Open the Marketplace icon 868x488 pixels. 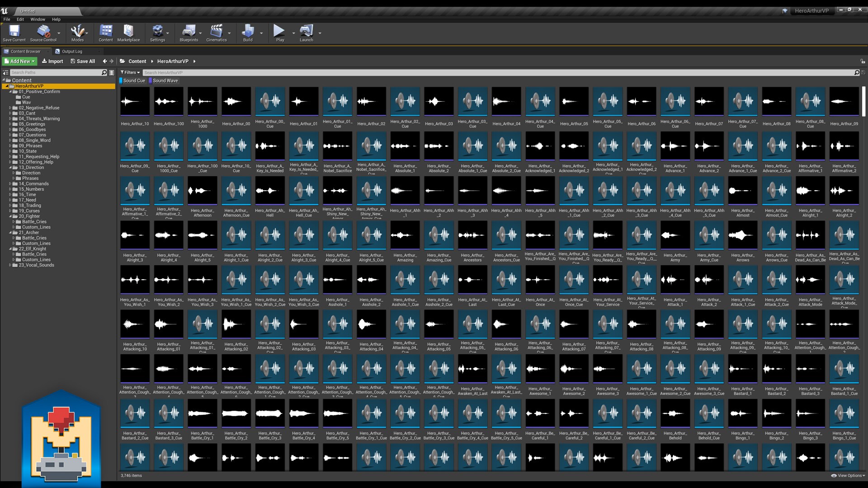point(128,33)
